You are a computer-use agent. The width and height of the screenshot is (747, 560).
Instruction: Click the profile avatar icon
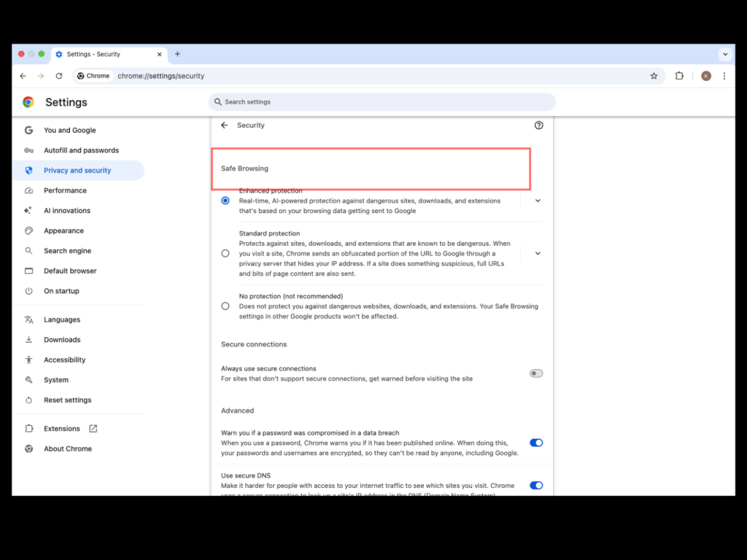[x=705, y=76]
